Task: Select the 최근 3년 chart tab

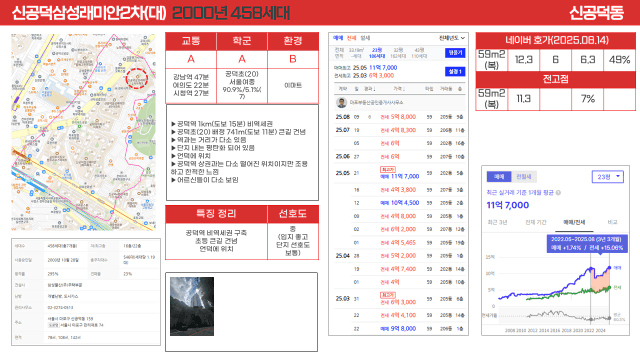Action: (498, 222)
